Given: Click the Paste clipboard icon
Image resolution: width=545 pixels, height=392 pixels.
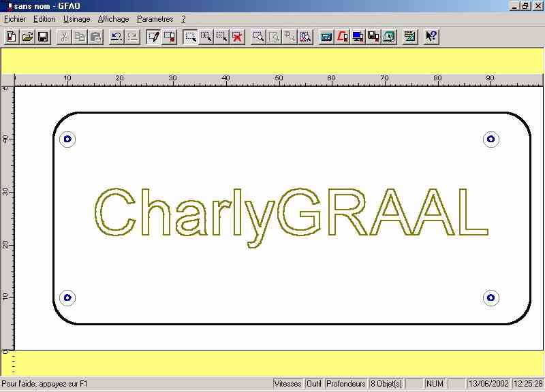Looking at the screenshot, I should coord(95,37).
